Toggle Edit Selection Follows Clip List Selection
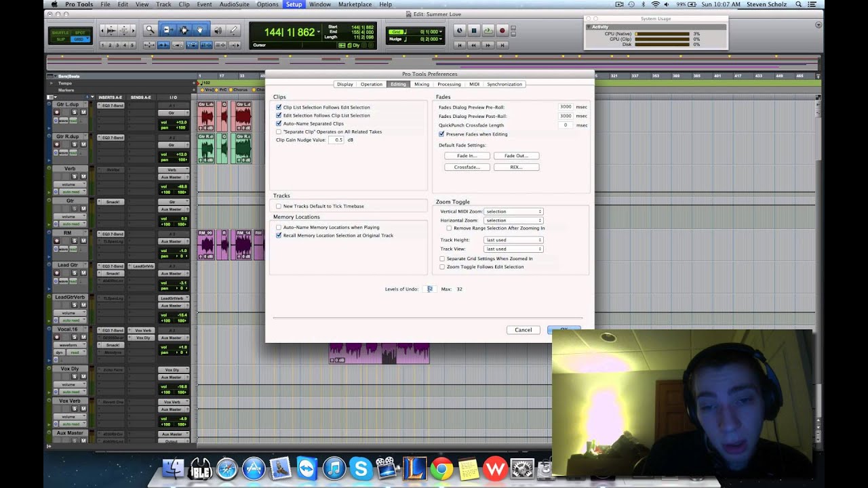868x488 pixels. tap(279, 115)
